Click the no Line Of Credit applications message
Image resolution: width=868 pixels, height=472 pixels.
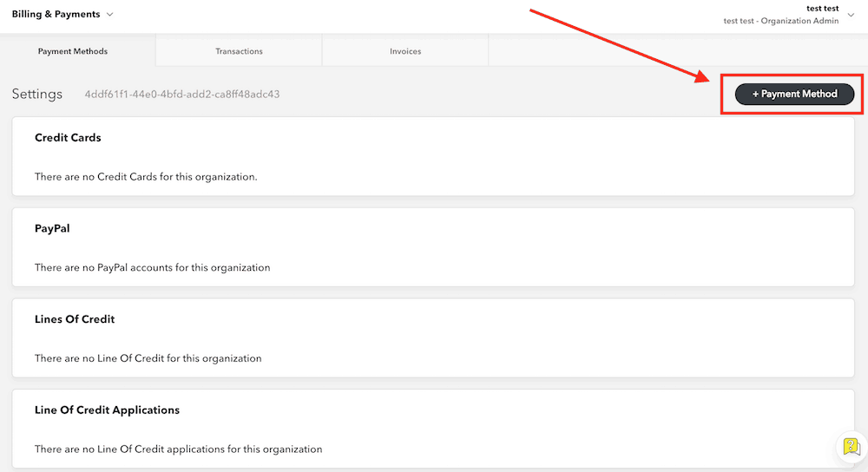pyautogui.click(x=178, y=449)
